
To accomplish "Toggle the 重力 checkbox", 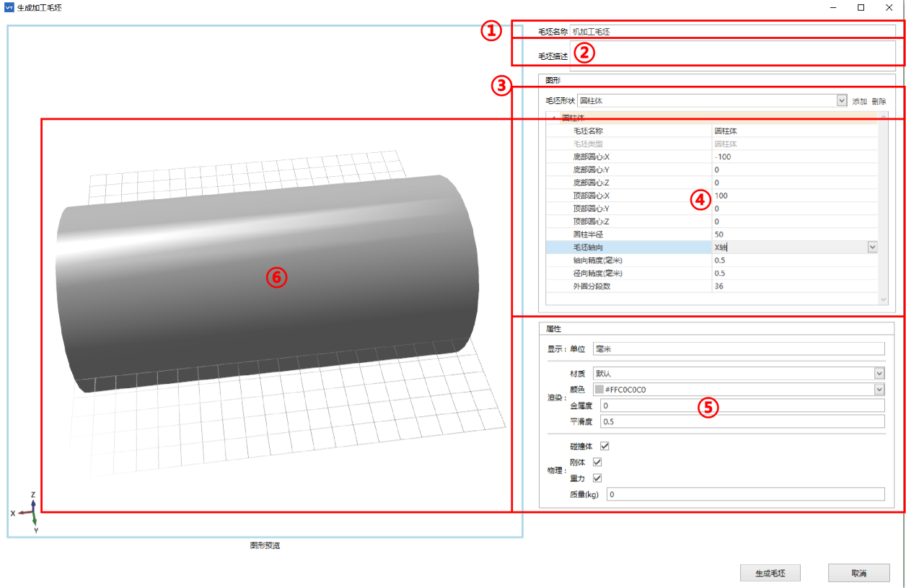I will click(597, 478).
